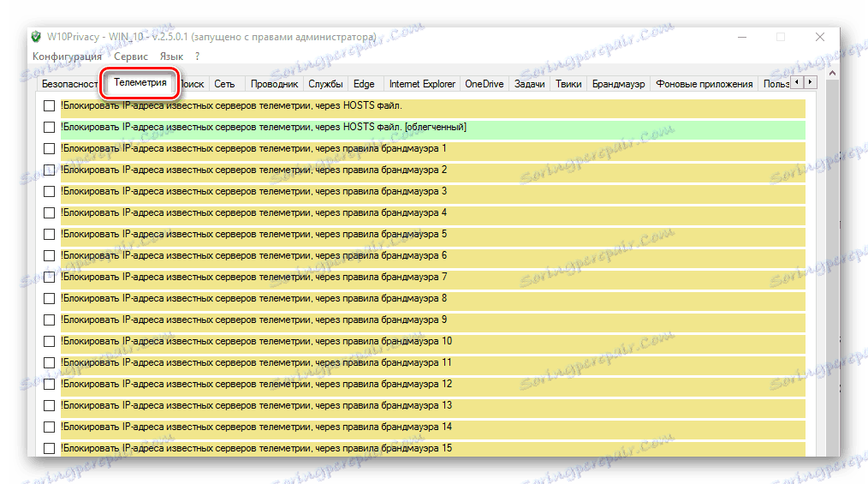Open the Сервис menu
This screenshot has height=484, width=868.
pyautogui.click(x=131, y=57)
